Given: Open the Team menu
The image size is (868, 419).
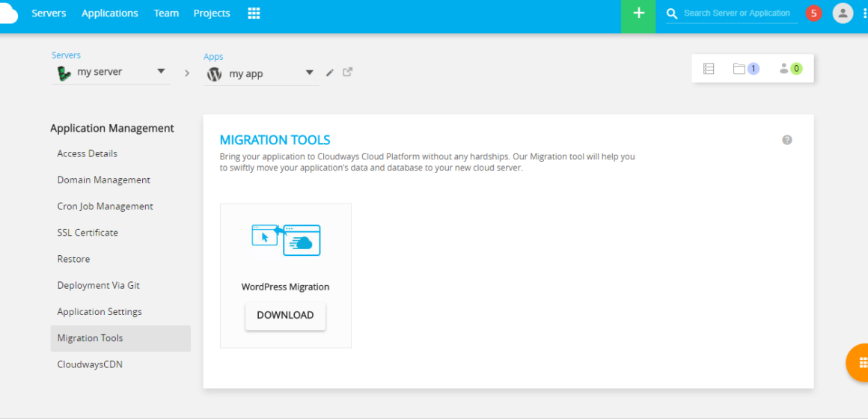Looking at the screenshot, I should pyautogui.click(x=166, y=13).
